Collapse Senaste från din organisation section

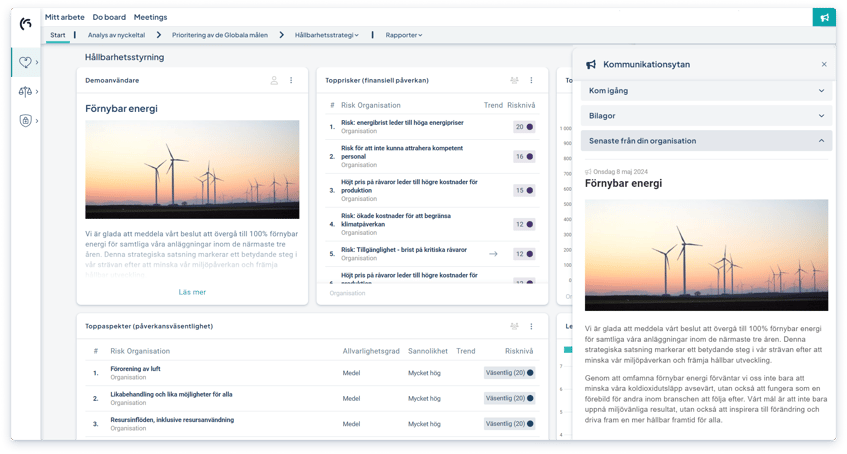click(706, 141)
